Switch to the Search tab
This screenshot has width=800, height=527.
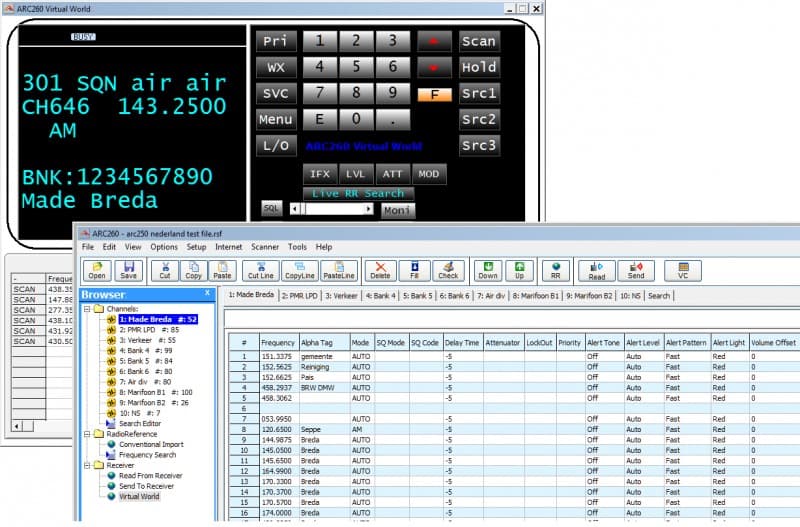click(659, 295)
